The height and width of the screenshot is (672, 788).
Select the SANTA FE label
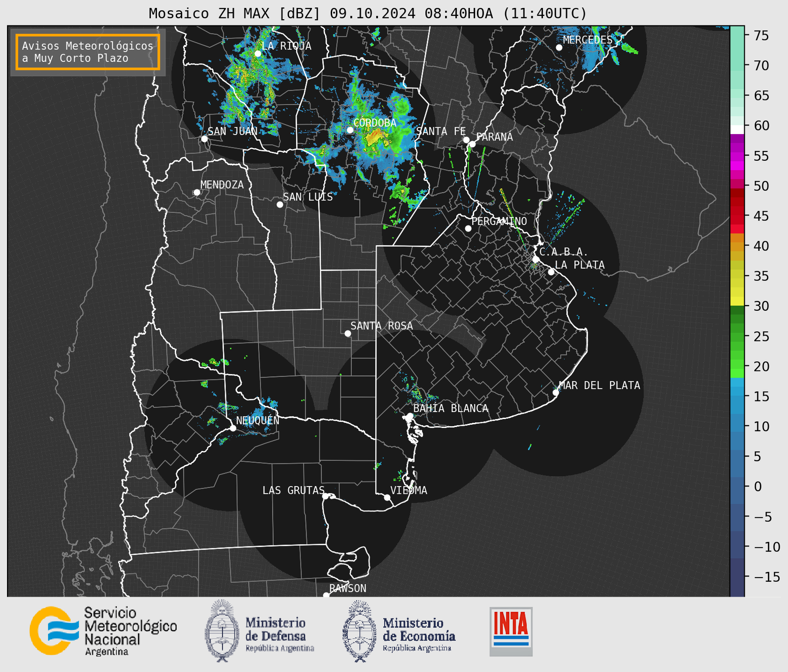[x=441, y=132]
